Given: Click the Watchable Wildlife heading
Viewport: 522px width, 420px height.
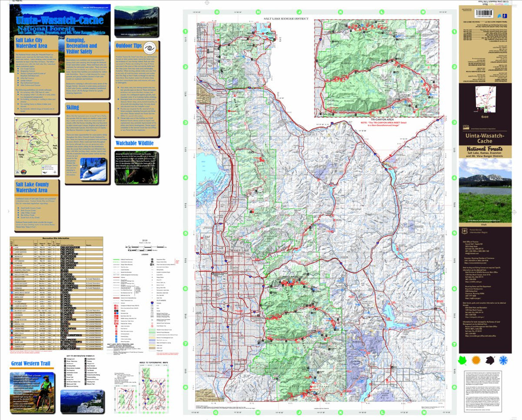Looking at the screenshot, I should (134, 143).
